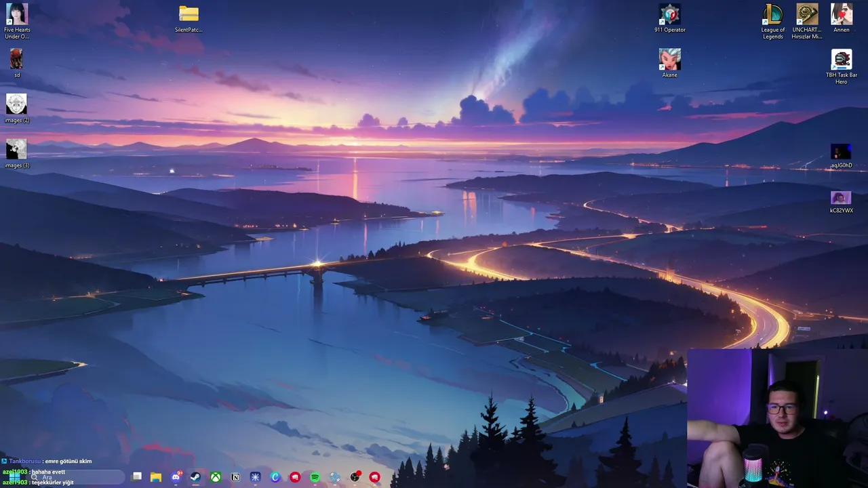Click the light-blue icon right of Spotify
868x488 pixels.
tap(335, 477)
